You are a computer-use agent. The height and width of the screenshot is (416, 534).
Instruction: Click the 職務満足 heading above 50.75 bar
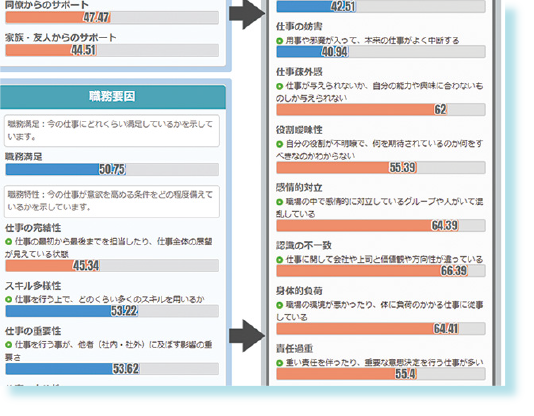[23, 157]
